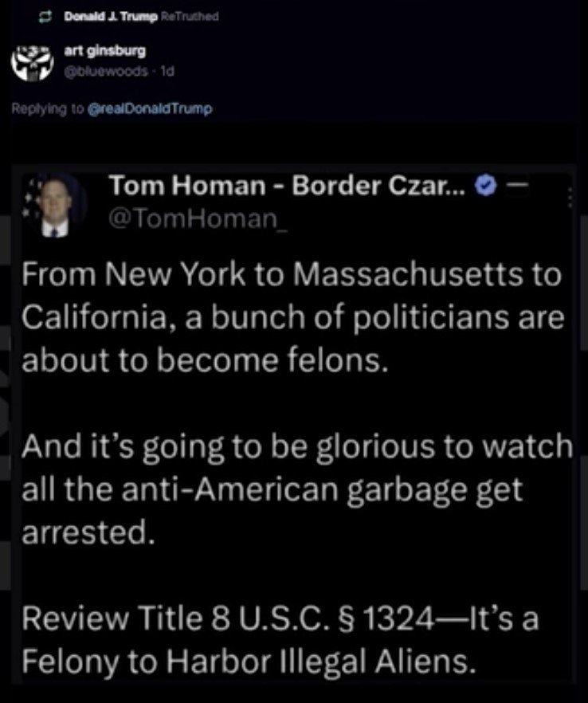Click the Felony to Harbor Illegal Aliens line
Viewport: 588px width, 703px height.
pyautogui.click(x=249, y=662)
